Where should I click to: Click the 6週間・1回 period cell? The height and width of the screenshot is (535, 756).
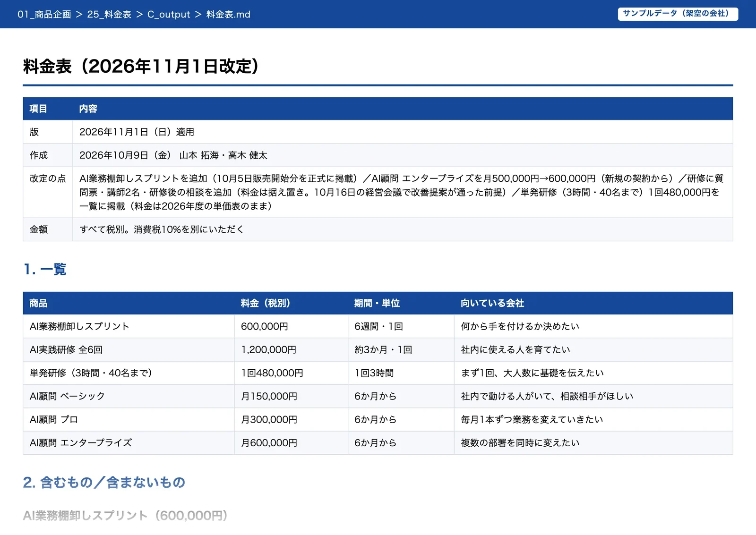tap(401, 326)
